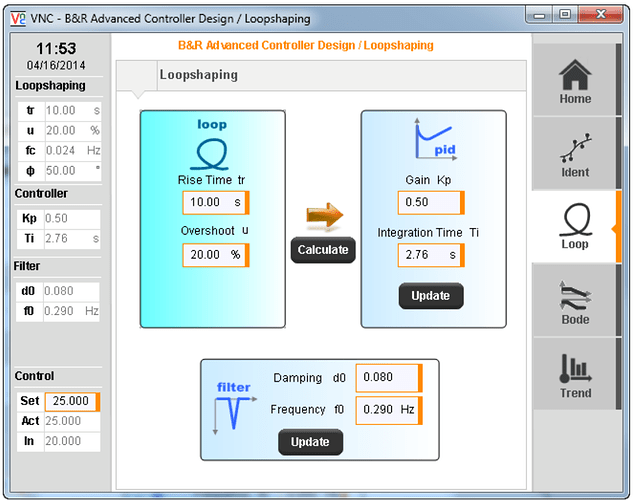Select the Loop page in sidebar
This screenshot has width=633, height=500.
(574, 227)
